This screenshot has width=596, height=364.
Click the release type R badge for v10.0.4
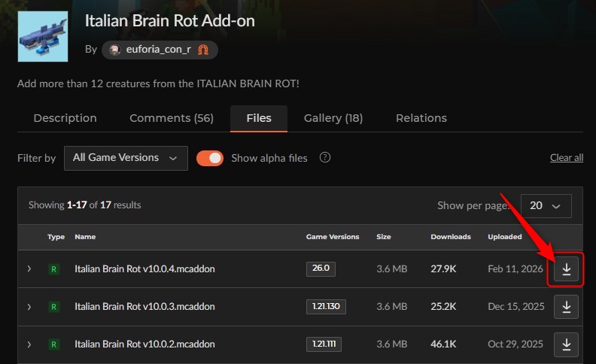click(53, 269)
